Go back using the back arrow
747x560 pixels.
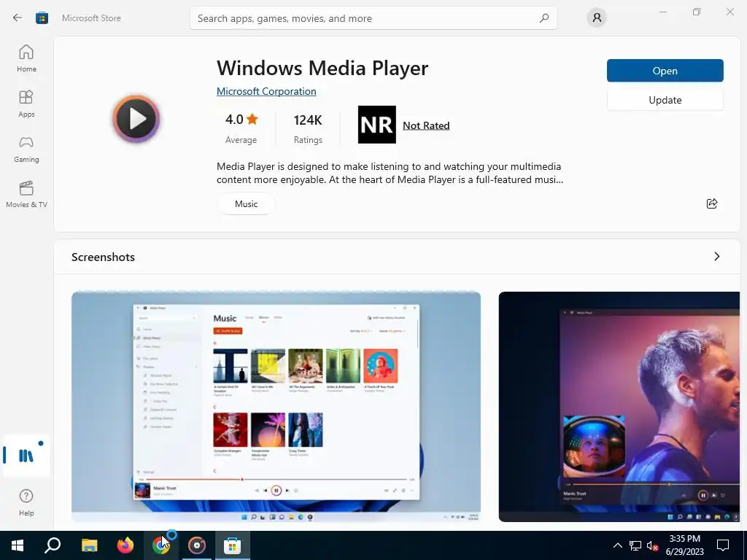[x=18, y=18]
